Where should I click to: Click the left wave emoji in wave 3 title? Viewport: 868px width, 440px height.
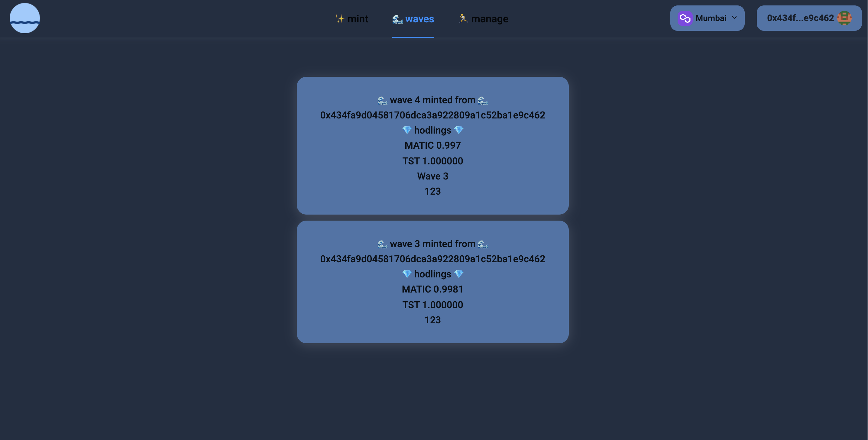[382, 244]
